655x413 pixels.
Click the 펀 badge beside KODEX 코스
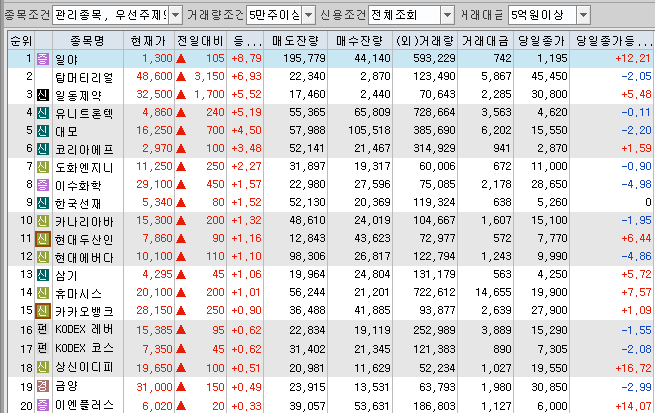(42, 347)
